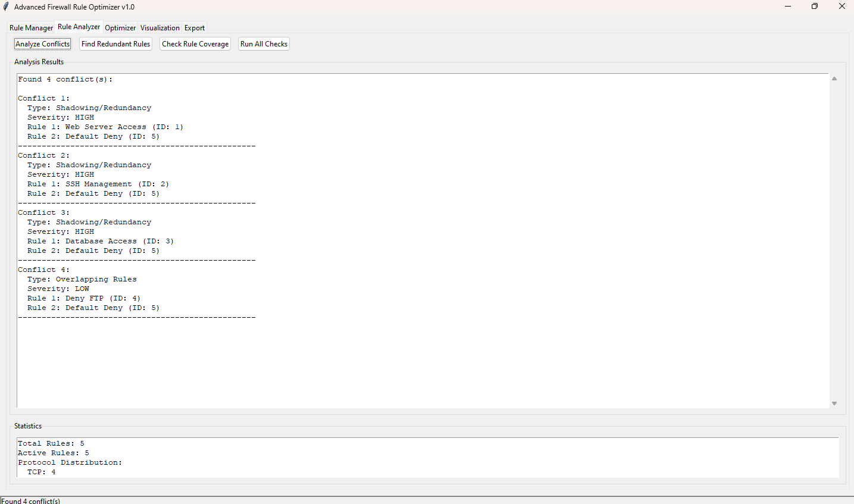This screenshot has height=504, width=854.
Task: Click Find Redundant Rules button
Action: (115, 44)
